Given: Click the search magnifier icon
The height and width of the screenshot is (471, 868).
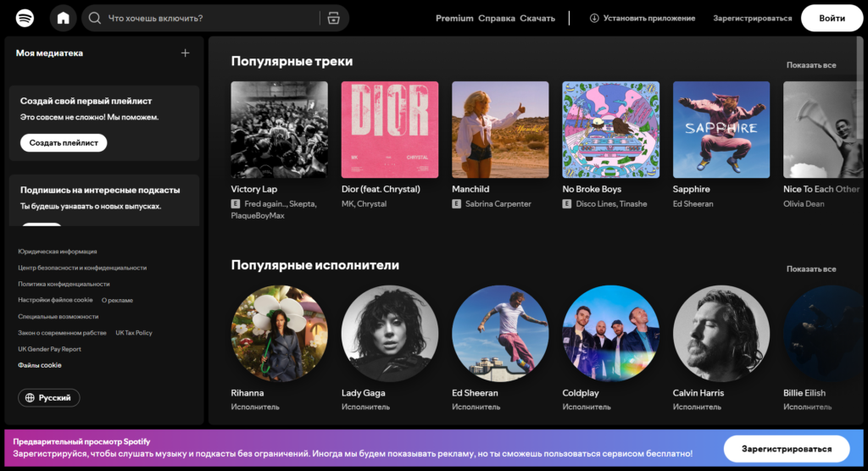Looking at the screenshot, I should pyautogui.click(x=95, y=19).
